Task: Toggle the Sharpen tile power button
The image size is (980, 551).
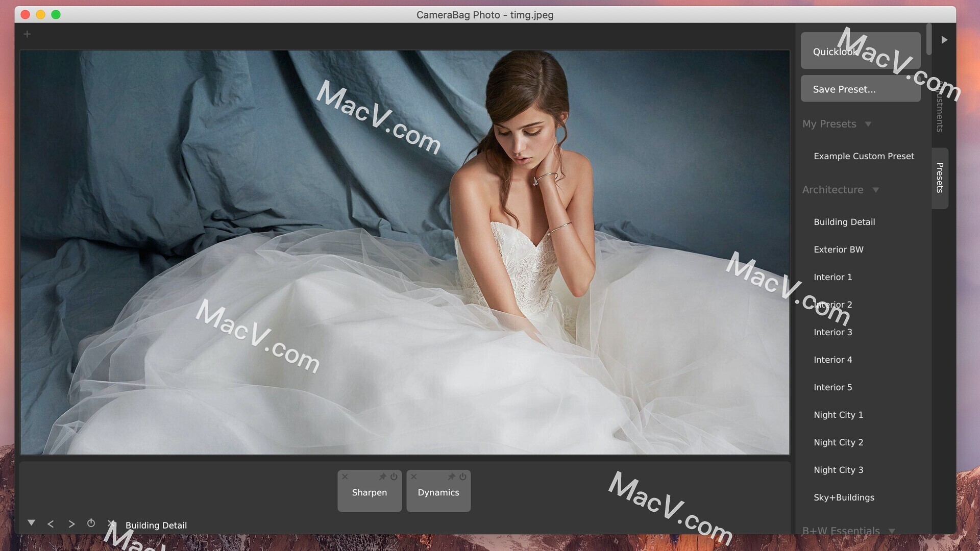Action: click(x=394, y=477)
